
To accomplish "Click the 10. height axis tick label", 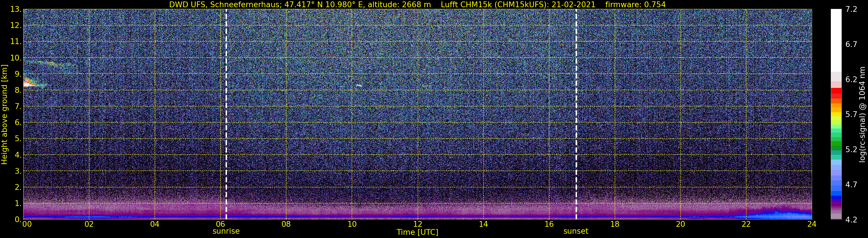I will (16, 58).
